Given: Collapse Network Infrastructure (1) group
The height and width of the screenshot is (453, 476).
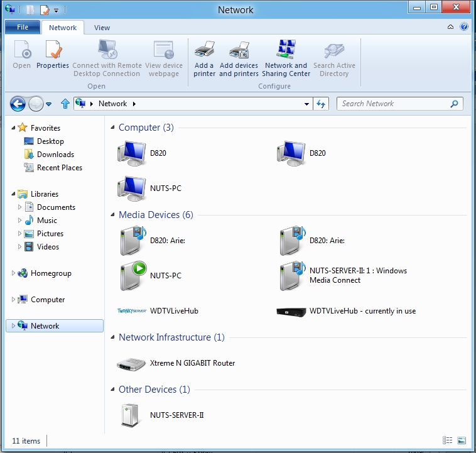Looking at the screenshot, I should pos(112,337).
